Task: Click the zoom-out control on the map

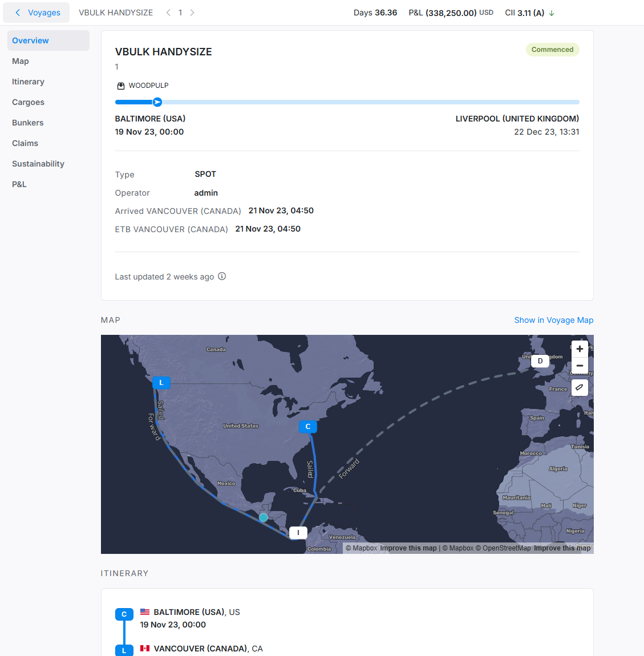Action: tap(580, 365)
